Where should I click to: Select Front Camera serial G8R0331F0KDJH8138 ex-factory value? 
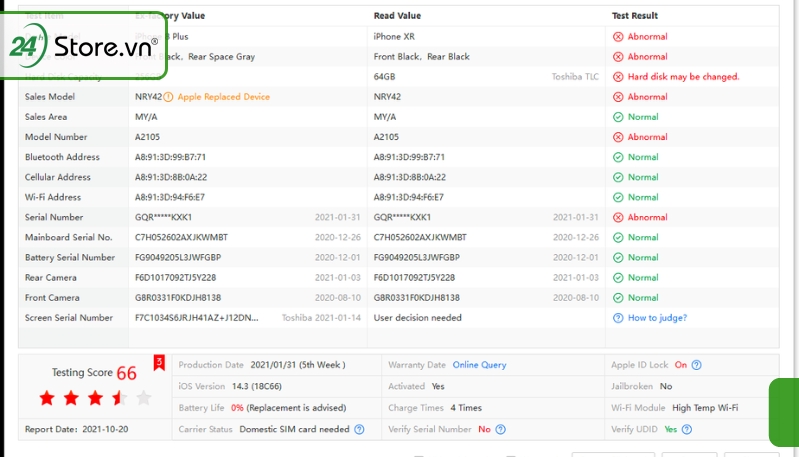click(x=178, y=298)
